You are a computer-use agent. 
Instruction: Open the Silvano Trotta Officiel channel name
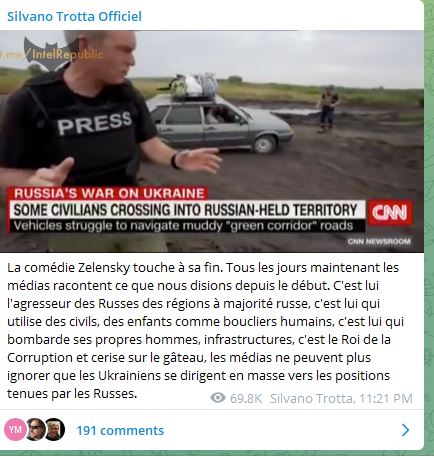point(74,16)
